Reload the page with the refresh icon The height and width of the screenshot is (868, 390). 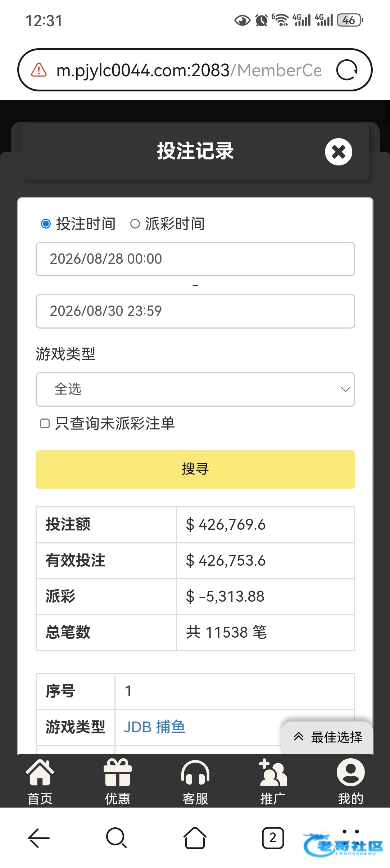pyautogui.click(x=347, y=70)
